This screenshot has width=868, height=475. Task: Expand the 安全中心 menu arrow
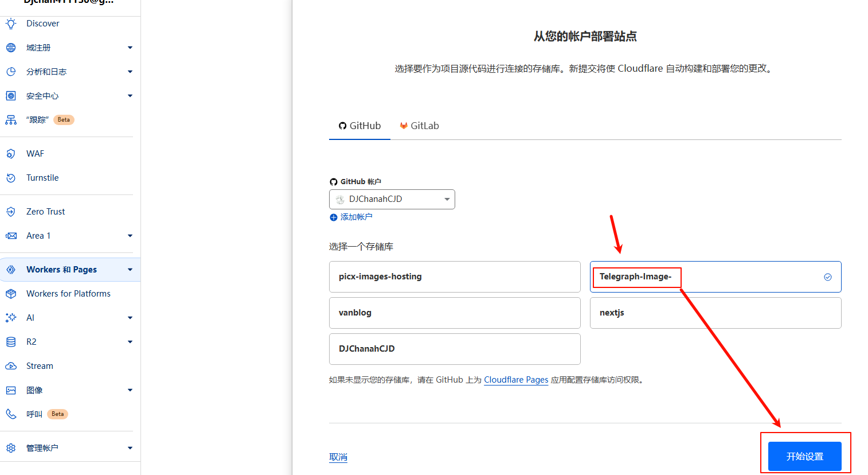(130, 96)
